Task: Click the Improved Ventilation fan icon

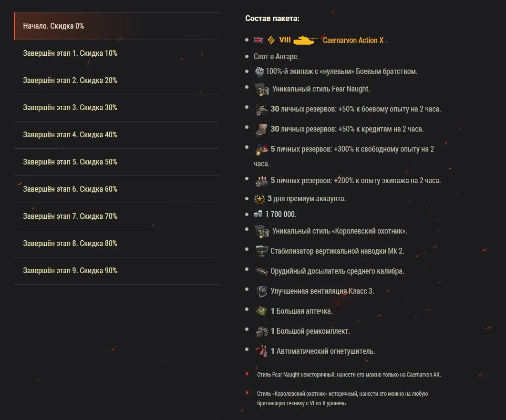Action: click(x=261, y=291)
